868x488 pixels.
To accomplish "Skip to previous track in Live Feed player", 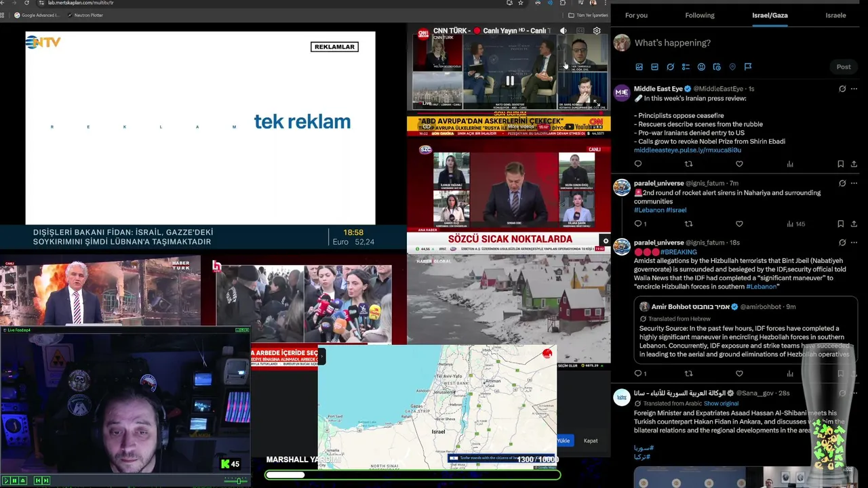I will click(x=38, y=481).
